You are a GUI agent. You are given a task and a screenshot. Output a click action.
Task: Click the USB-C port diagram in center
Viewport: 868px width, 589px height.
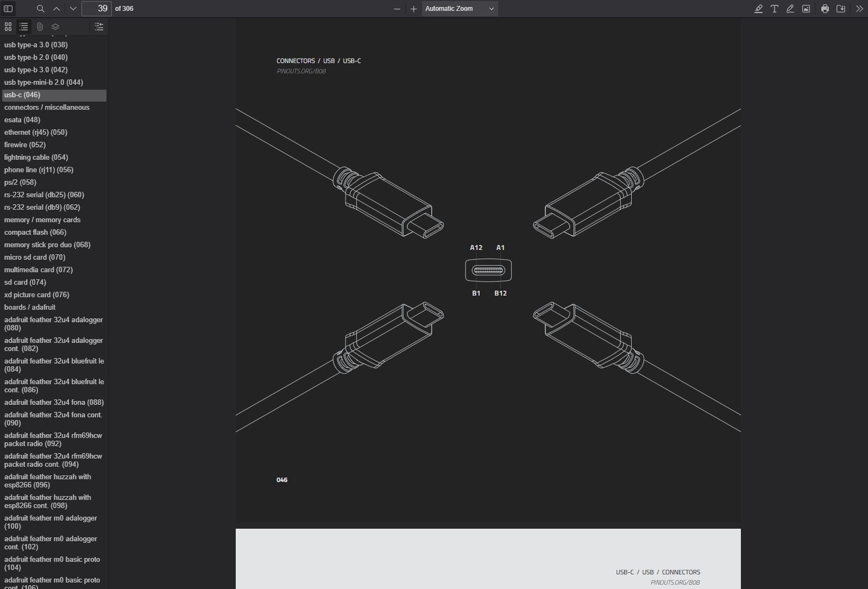point(488,270)
